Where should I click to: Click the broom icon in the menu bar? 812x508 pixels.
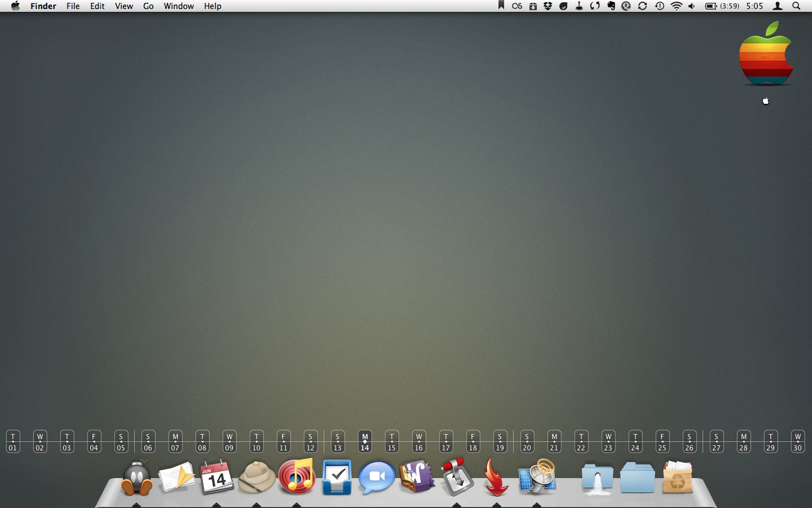(579, 6)
